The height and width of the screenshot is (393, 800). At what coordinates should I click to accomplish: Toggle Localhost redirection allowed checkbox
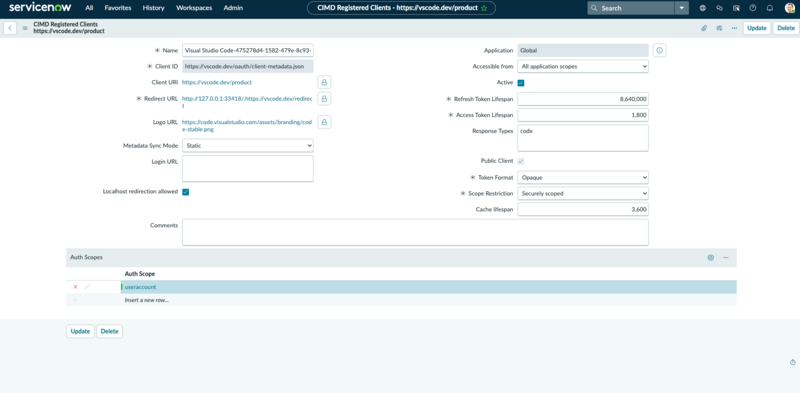[x=186, y=192]
